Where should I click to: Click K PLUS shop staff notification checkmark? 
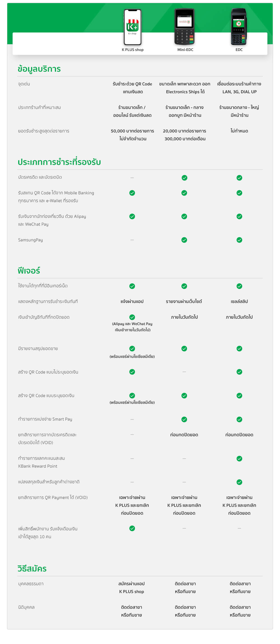point(132,528)
